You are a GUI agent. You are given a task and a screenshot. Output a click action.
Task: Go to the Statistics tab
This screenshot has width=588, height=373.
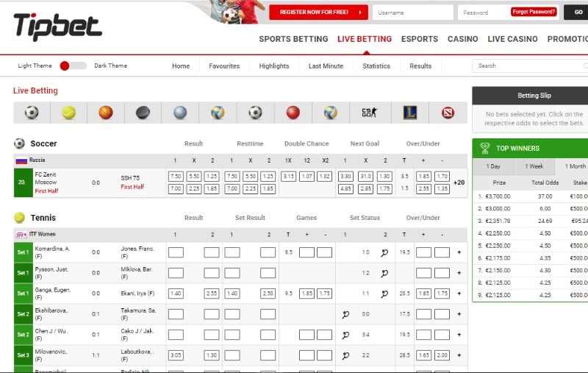[x=376, y=66]
